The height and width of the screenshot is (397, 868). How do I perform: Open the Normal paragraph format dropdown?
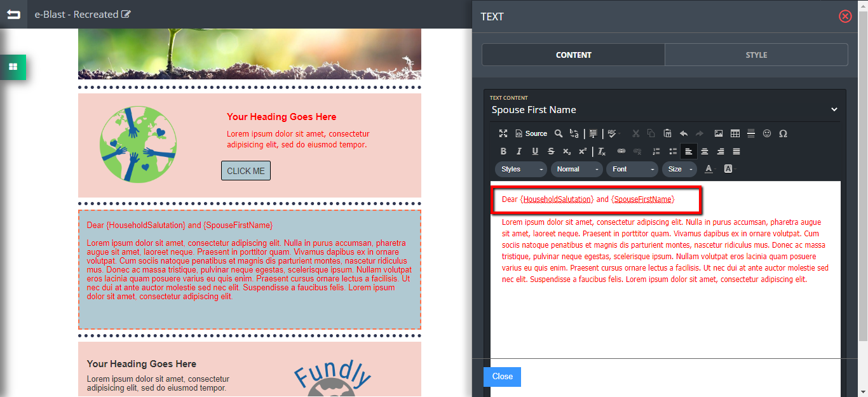577,169
